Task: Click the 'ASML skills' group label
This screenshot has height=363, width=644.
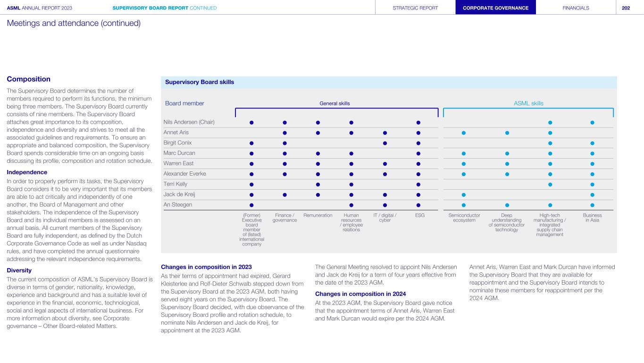Action: pos(528,103)
